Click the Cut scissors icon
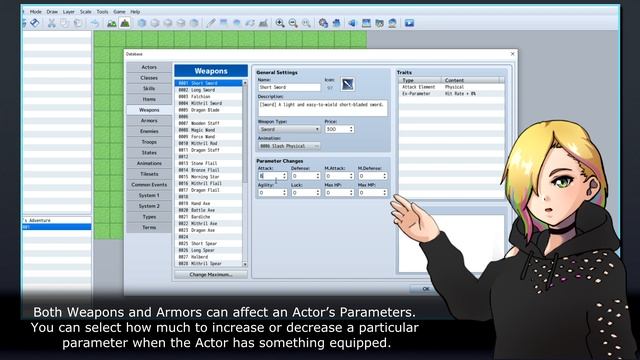 pos(52,23)
